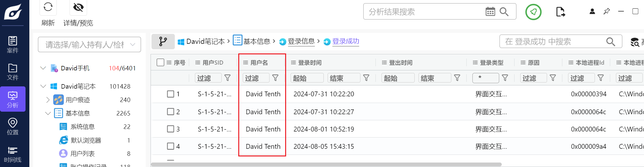Select 系统信息 in the tree
The height and width of the screenshot is (167, 644).
82,127
